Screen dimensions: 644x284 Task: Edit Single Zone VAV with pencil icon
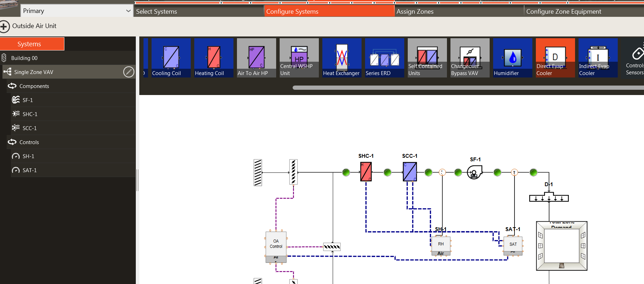click(129, 72)
